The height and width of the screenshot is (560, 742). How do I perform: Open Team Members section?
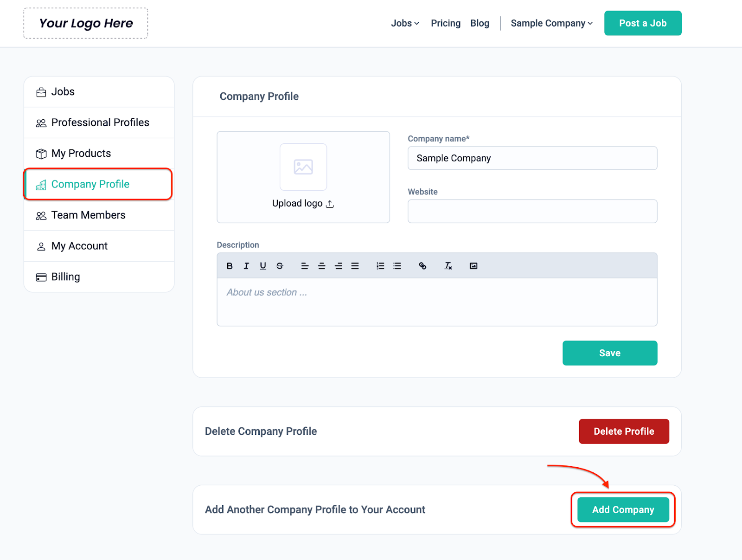99,215
